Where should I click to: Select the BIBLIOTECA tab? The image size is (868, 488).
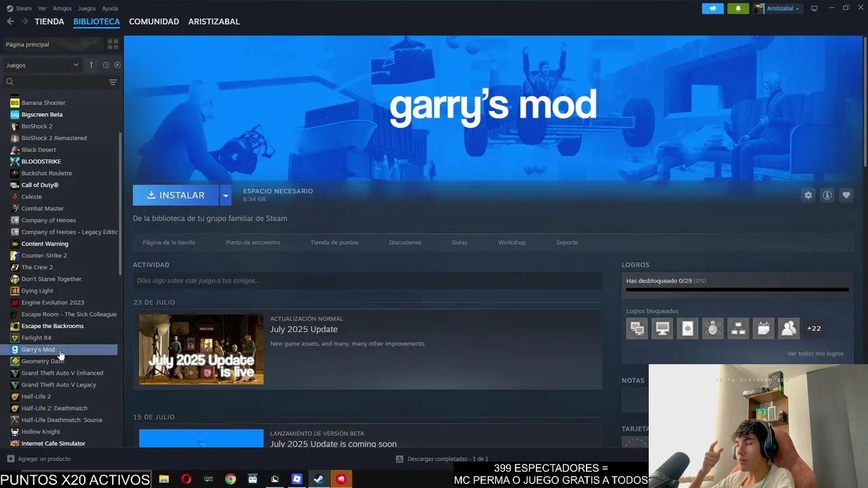point(96,22)
